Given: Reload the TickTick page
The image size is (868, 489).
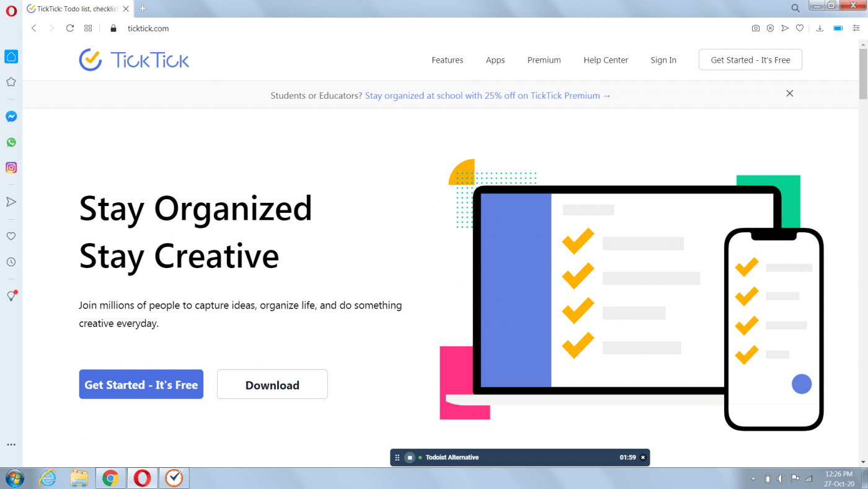Looking at the screenshot, I should [70, 29].
